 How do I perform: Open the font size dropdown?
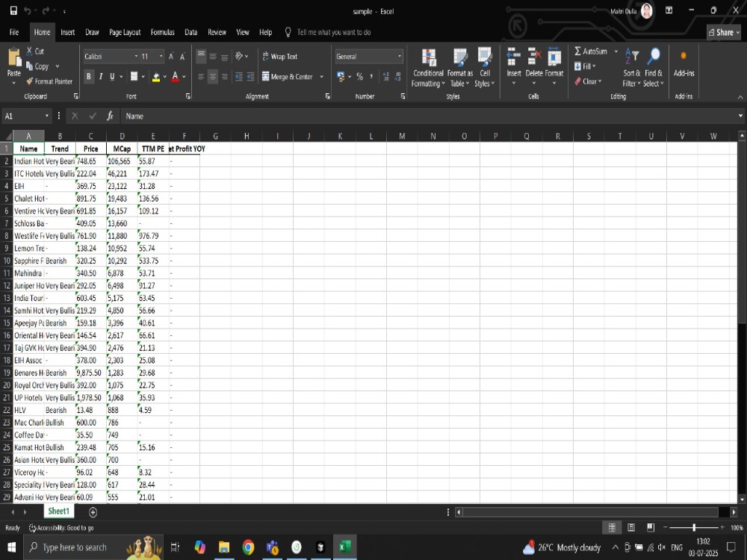point(161,56)
